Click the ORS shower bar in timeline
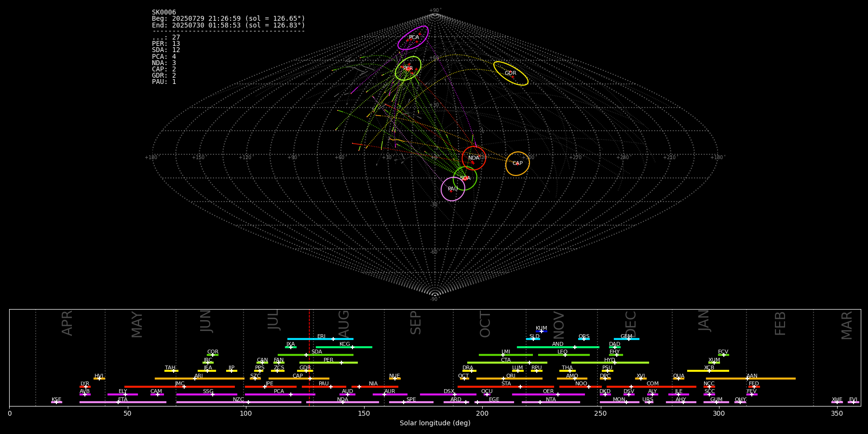868x434 pixels. 584,339
